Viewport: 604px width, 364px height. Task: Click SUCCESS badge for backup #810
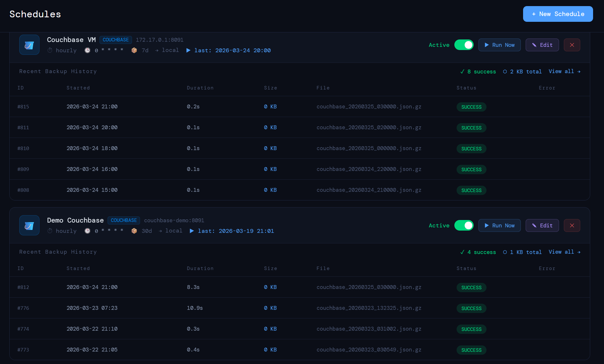471,148
